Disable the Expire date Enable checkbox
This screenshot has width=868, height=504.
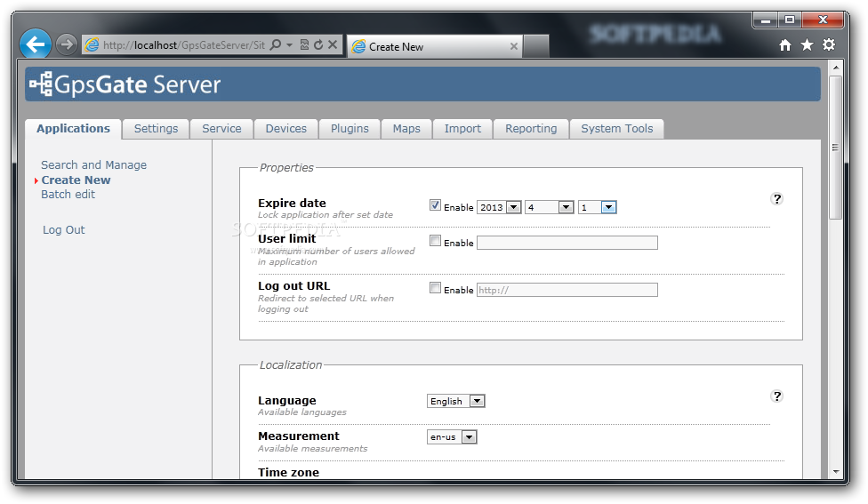tap(435, 205)
